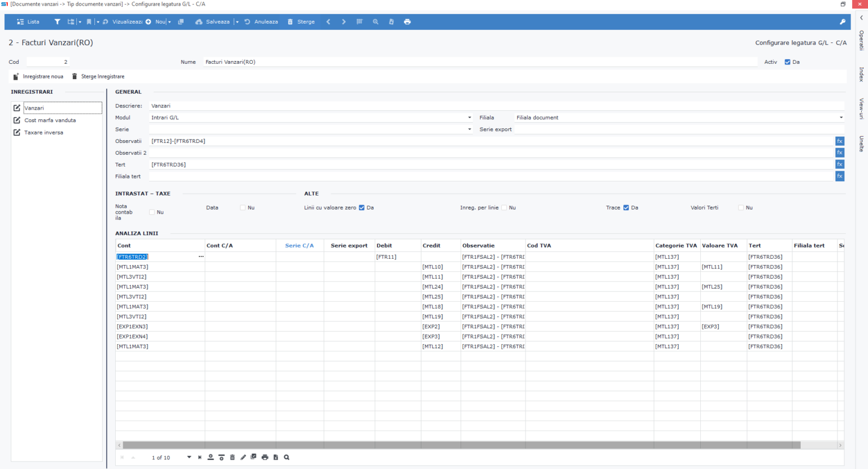Open the Salveaza dropdown arrow
The width and height of the screenshot is (868, 469).
(237, 22)
